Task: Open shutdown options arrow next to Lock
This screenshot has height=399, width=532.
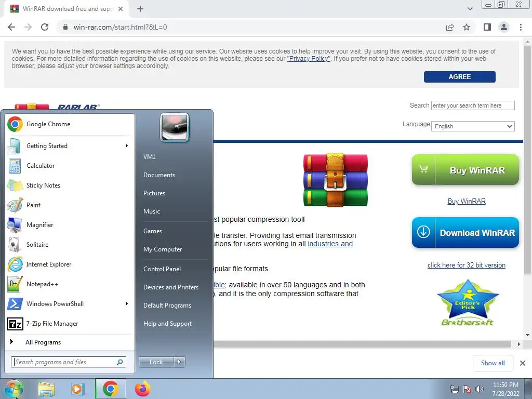Action: 179,362
